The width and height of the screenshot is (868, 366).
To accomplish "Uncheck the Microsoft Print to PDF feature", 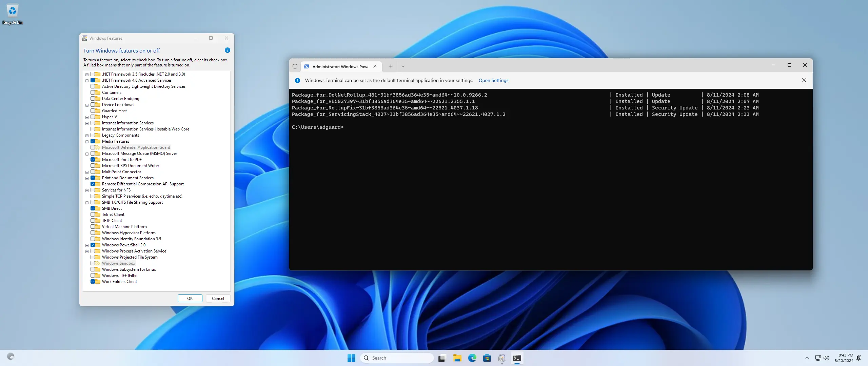I will (x=93, y=160).
